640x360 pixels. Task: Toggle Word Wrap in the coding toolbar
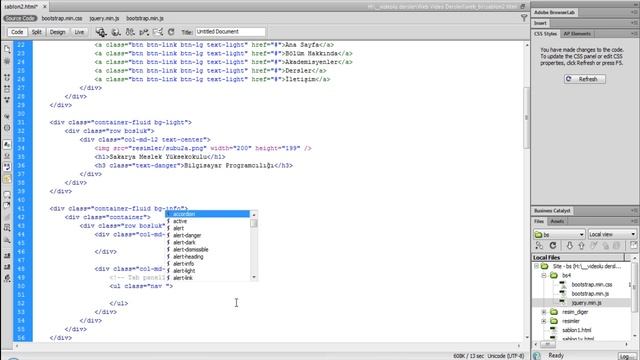click(x=7, y=167)
